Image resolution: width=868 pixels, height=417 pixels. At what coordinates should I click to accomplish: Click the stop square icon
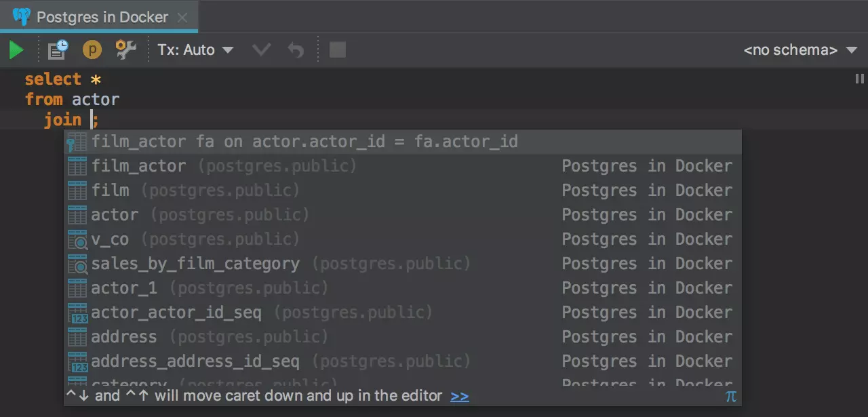[337, 50]
